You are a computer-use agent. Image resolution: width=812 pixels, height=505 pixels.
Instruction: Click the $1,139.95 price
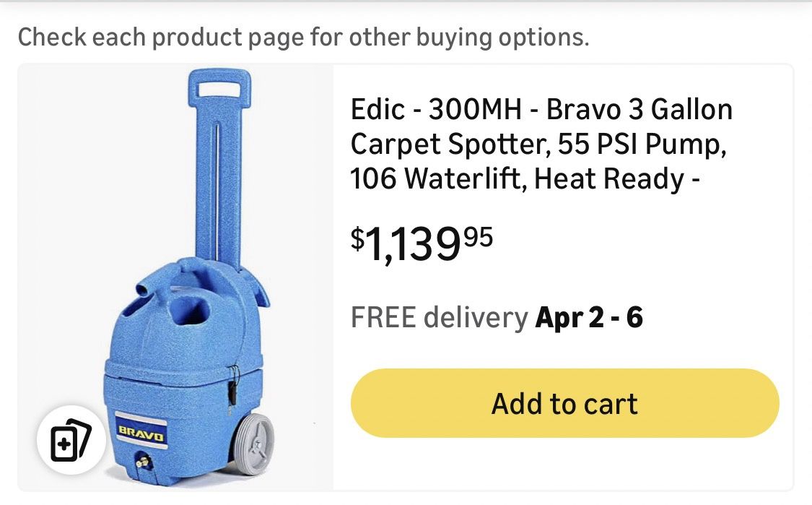(x=422, y=244)
